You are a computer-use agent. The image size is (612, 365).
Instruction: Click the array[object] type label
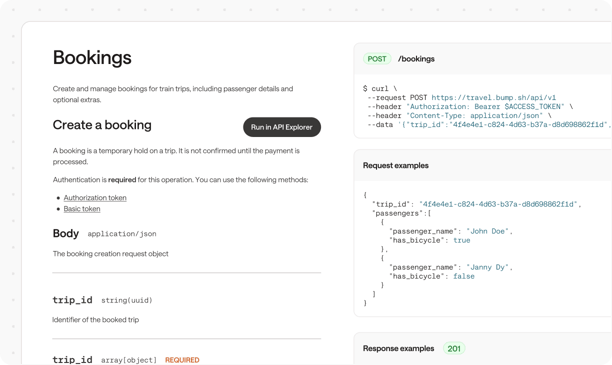pos(129,360)
